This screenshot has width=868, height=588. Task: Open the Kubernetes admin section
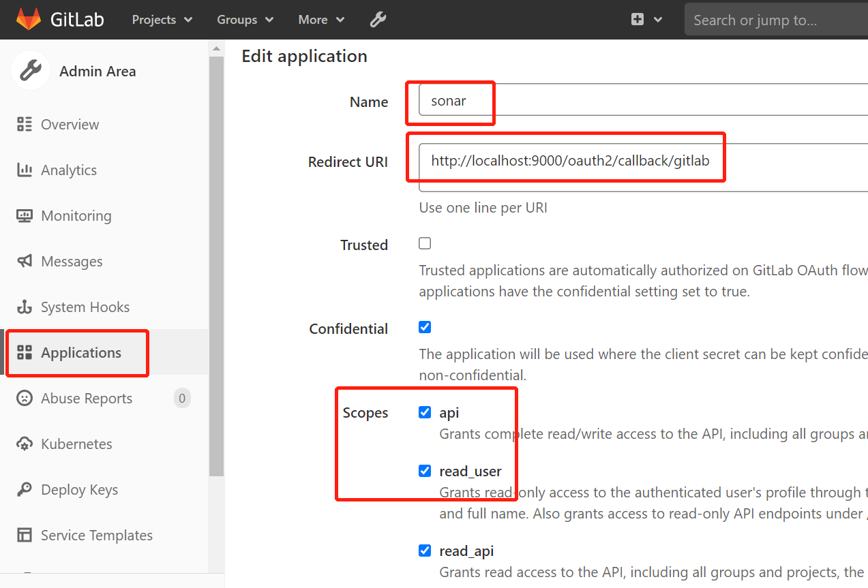tap(76, 444)
